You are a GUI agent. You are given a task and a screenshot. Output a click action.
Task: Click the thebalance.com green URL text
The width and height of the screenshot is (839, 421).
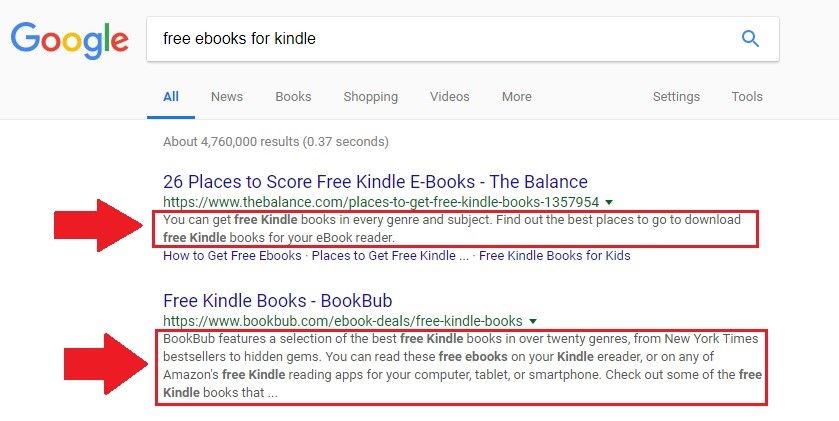click(381, 202)
